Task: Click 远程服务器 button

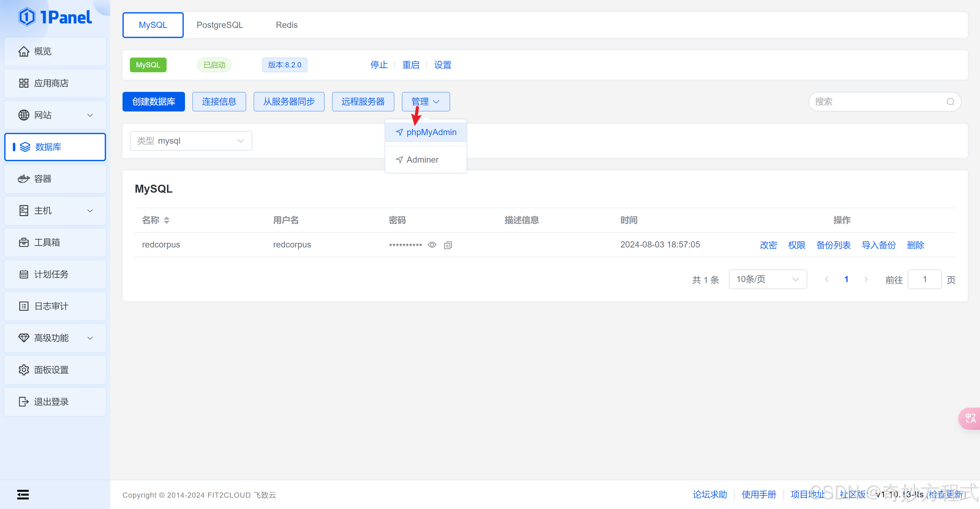Action: pyautogui.click(x=363, y=102)
